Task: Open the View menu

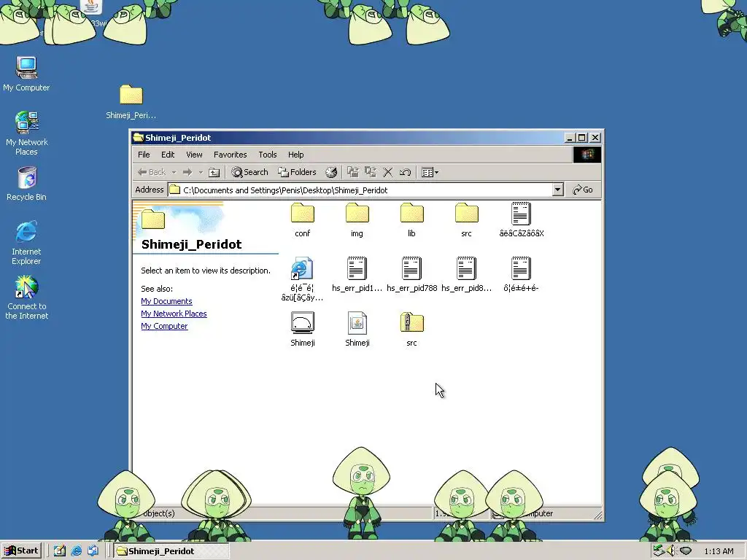Action: point(194,155)
